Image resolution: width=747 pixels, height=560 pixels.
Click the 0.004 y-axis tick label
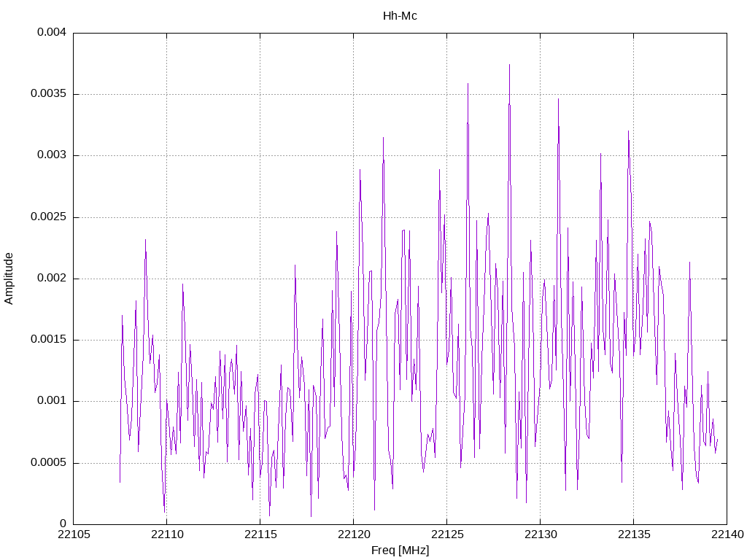coord(52,33)
